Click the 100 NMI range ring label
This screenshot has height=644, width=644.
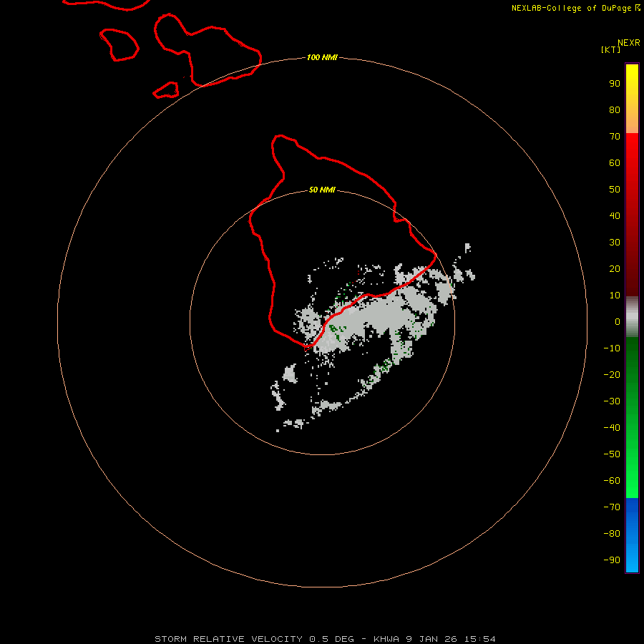[x=322, y=57]
